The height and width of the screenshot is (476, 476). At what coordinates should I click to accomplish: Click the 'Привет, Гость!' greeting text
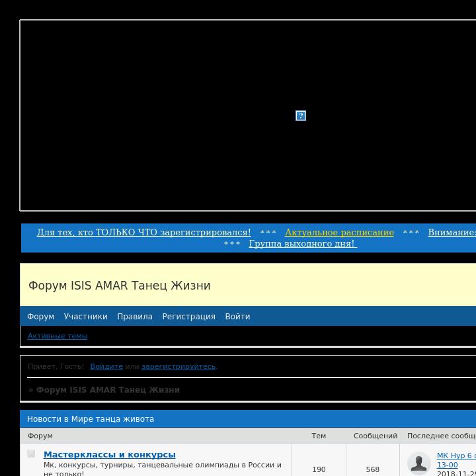tap(56, 366)
